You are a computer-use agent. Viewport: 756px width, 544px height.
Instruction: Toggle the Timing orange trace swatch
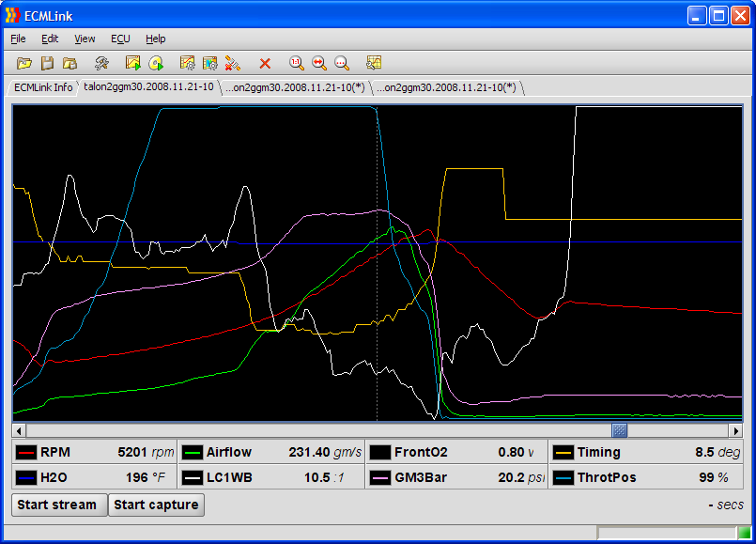pyautogui.click(x=563, y=452)
